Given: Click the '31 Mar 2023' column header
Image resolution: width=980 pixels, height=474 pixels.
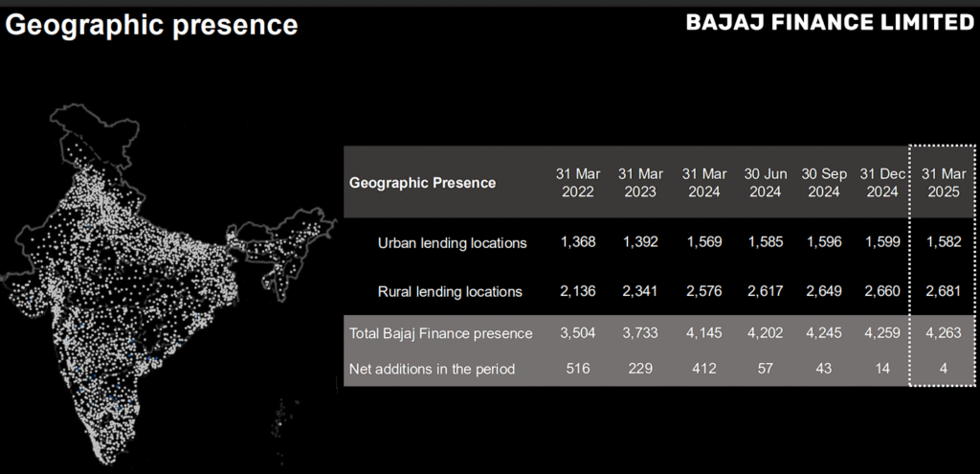Looking at the screenshot, I should (640, 183).
